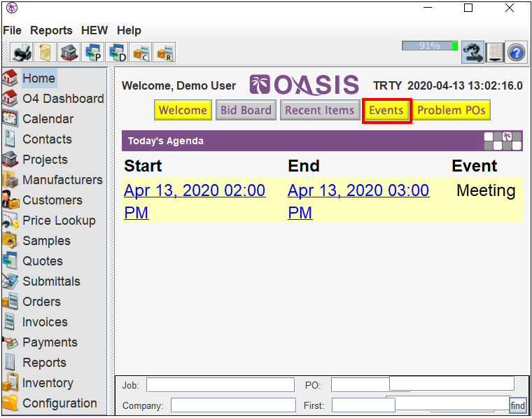Click the OASIS logo
The height and width of the screenshot is (418, 532).
coord(304,85)
